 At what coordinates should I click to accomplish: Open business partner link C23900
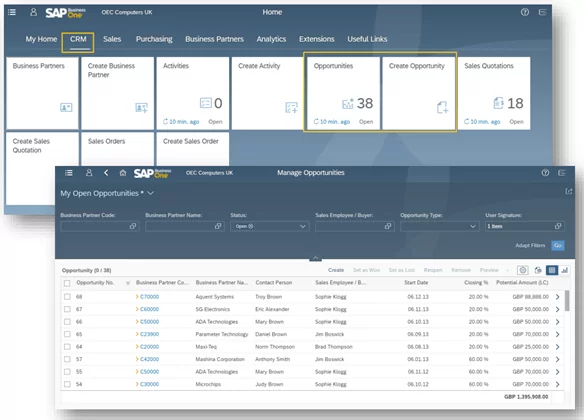[x=149, y=334]
